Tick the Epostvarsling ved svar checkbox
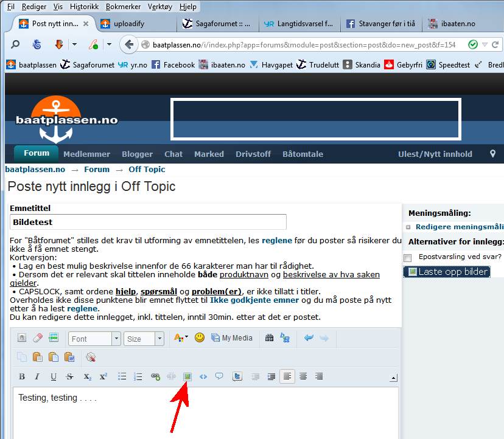Viewport: 504px width, 439px height. point(408,258)
